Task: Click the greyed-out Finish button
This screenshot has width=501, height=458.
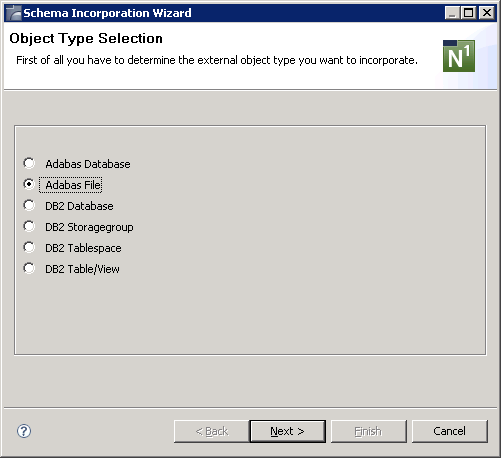Action: (x=369, y=431)
